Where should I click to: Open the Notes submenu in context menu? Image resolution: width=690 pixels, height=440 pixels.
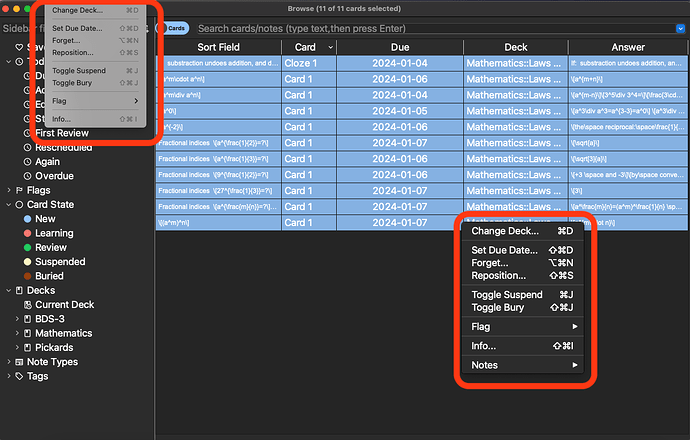click(522, 365)
